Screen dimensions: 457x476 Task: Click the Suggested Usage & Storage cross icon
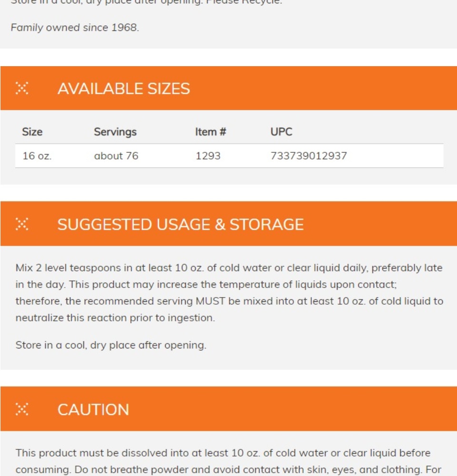pyautogui.click(x=22, y=224)
